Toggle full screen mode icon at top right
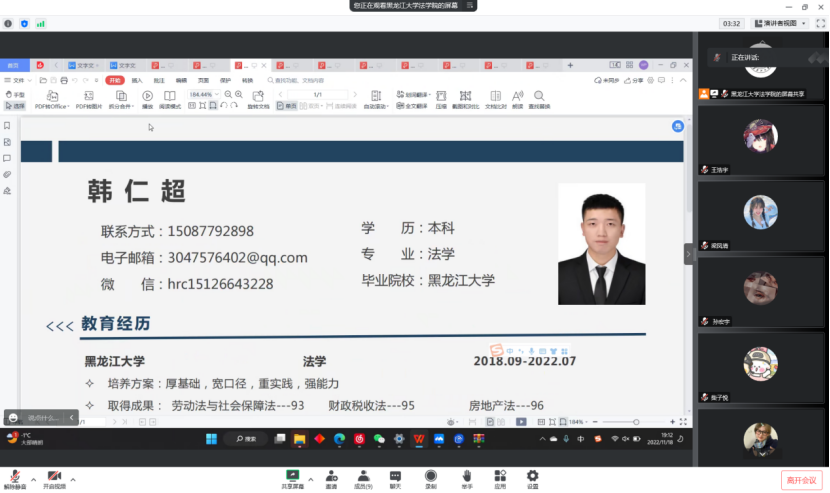 pos(819,23)
